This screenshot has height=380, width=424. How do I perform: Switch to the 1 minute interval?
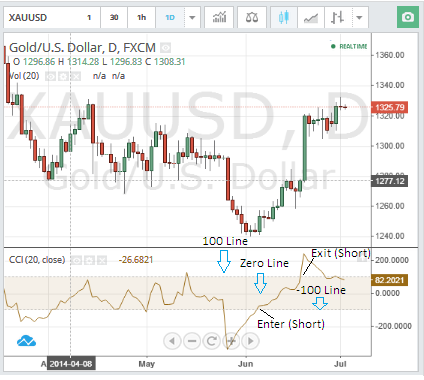pos(89,17)
